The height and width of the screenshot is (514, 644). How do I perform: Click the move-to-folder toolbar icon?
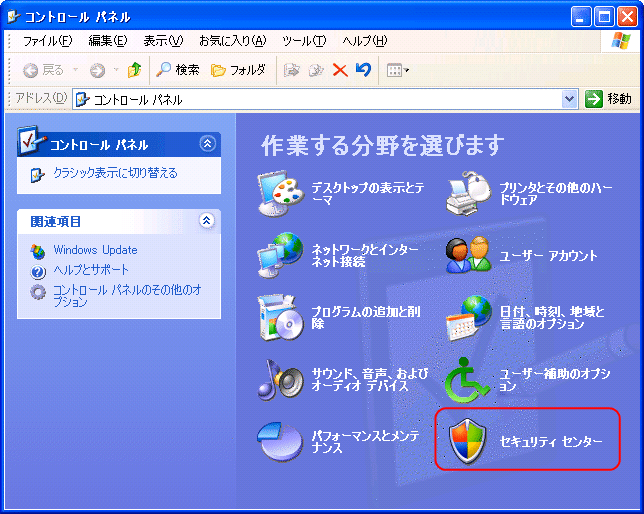coord(292,70)
